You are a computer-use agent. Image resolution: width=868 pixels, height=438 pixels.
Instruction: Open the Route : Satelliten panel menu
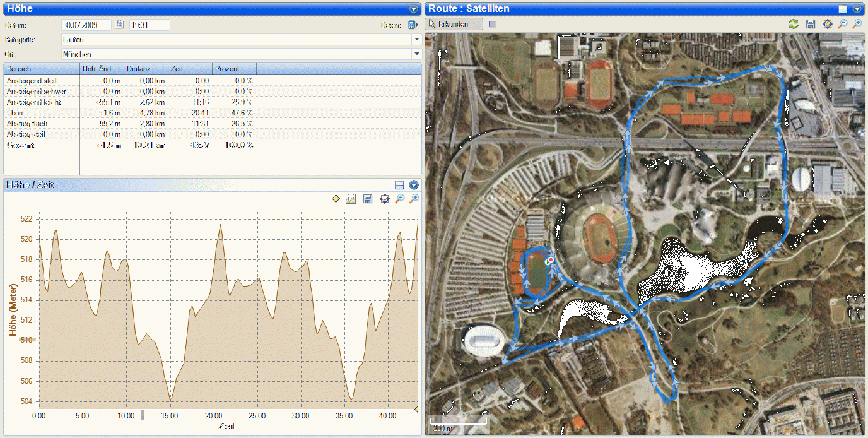857,9
